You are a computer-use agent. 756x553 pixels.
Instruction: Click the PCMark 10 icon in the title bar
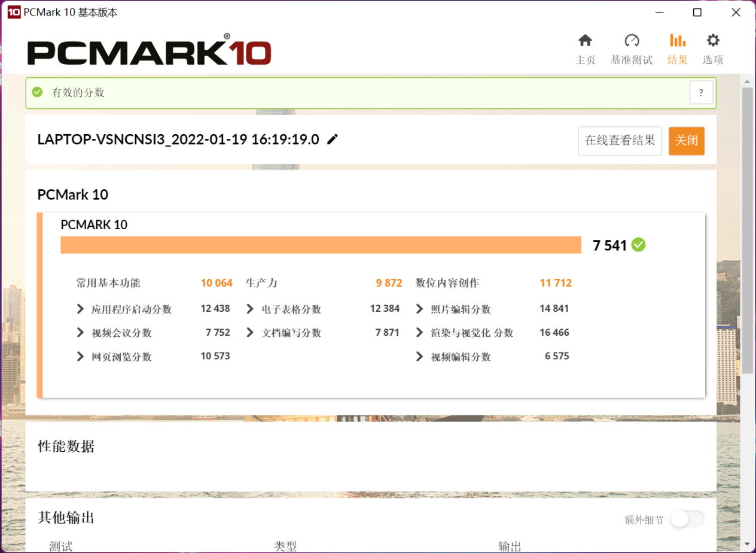coord(13,11)
